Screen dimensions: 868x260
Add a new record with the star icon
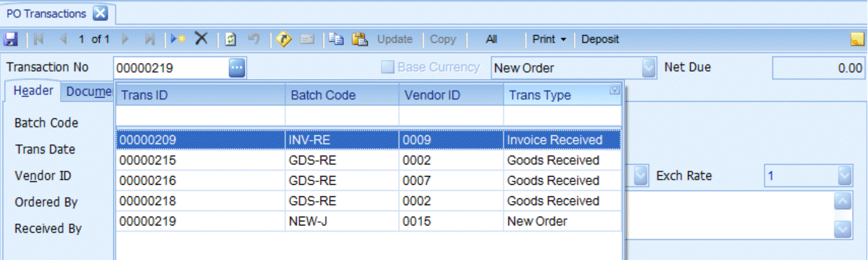pos(178,39)
